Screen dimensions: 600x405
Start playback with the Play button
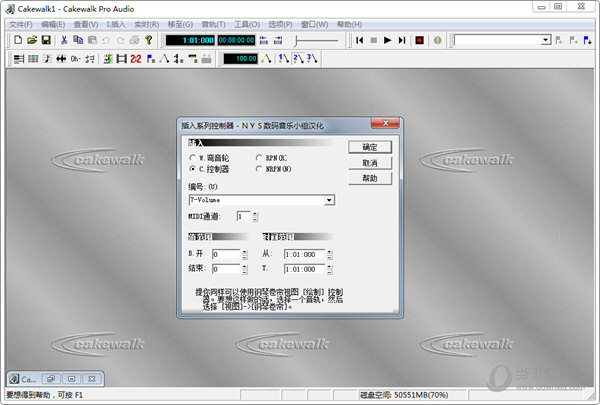pyautogui.click(x=387, y=40)
